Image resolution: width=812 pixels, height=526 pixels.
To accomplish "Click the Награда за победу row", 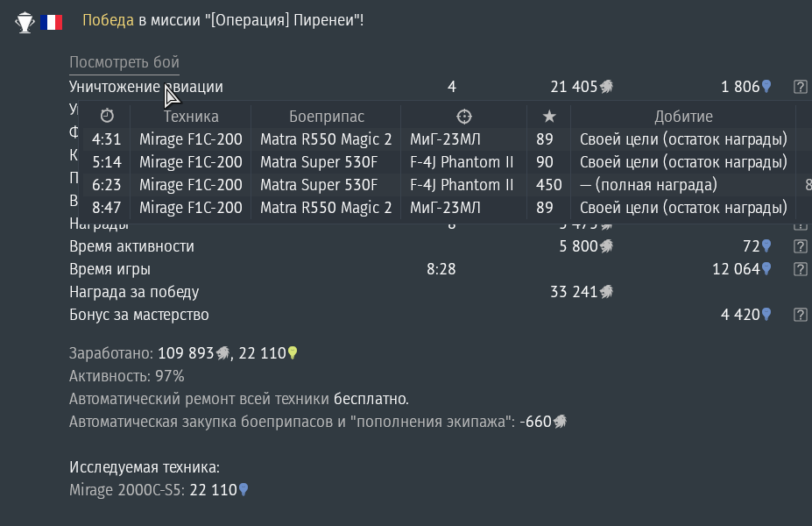I will coord(342,292).
